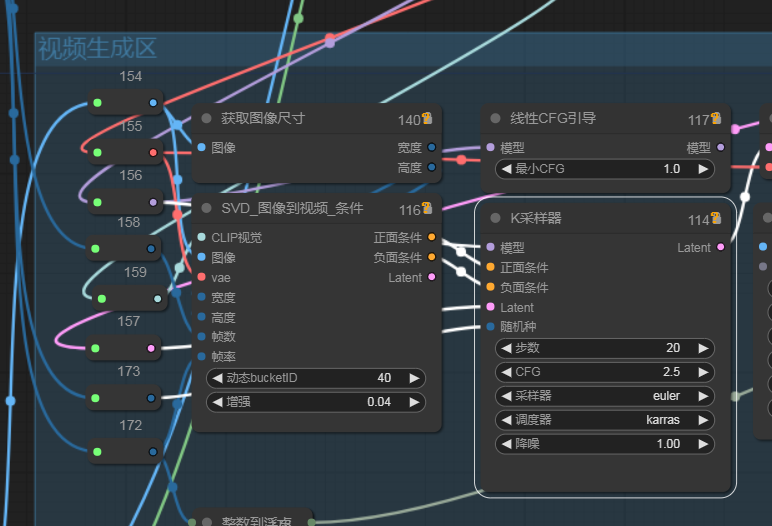Collapse the 线性CFG引导 node via its dot

click(x=495, y=118)
